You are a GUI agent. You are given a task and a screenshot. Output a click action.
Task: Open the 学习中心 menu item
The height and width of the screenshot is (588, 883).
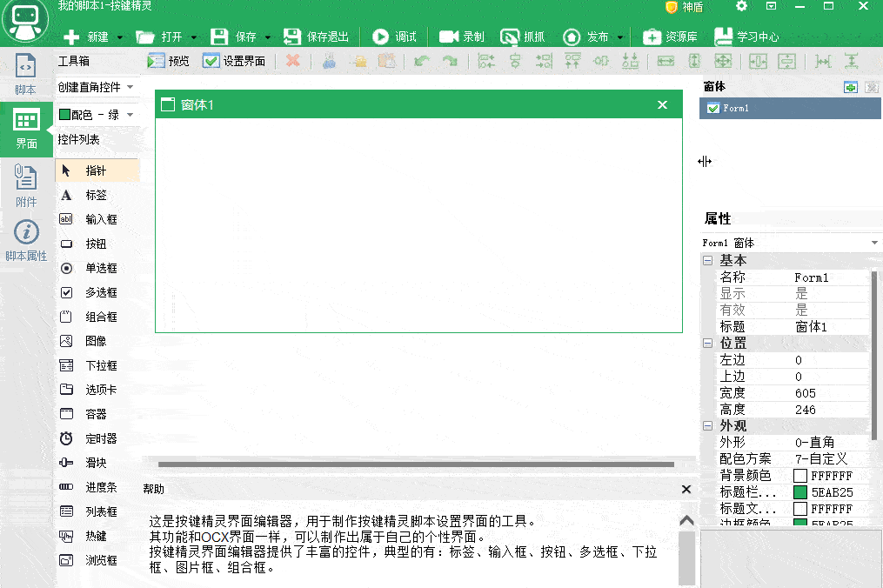coord(746,37)
